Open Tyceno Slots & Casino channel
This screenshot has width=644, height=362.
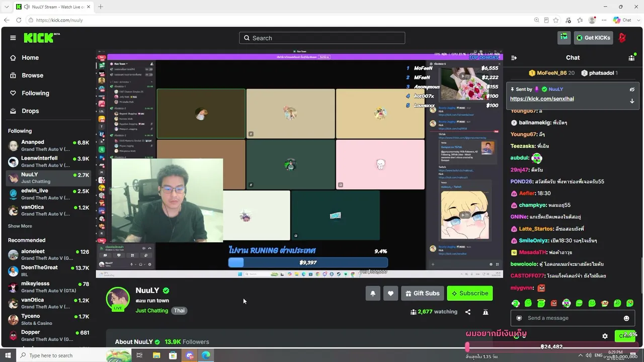click(49, 320)
